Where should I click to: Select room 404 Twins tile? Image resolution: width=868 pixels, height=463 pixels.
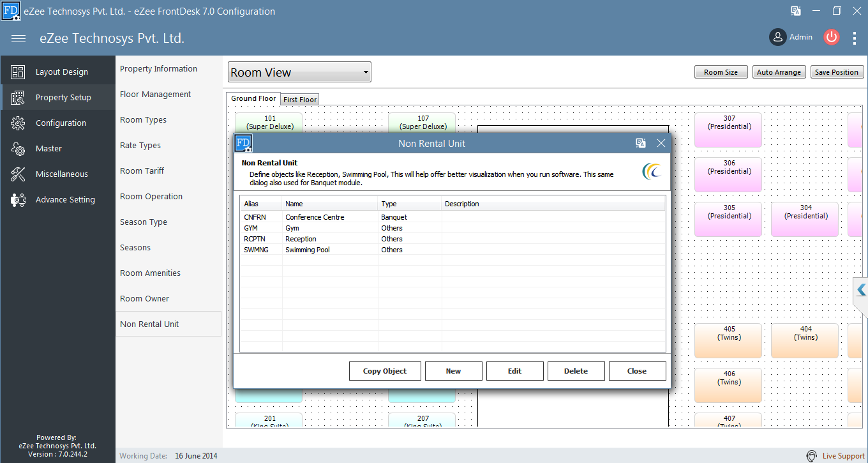tap(805, 341)
